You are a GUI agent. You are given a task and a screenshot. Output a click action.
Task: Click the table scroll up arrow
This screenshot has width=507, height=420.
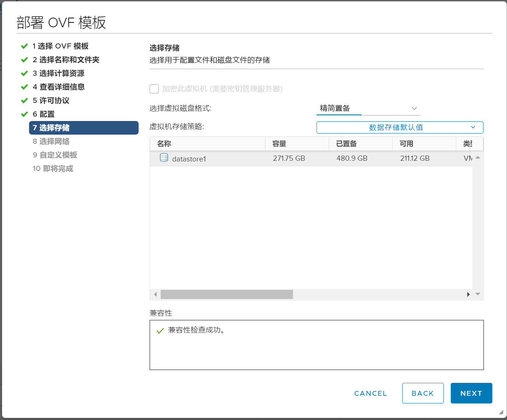click(x=478, y=157)
